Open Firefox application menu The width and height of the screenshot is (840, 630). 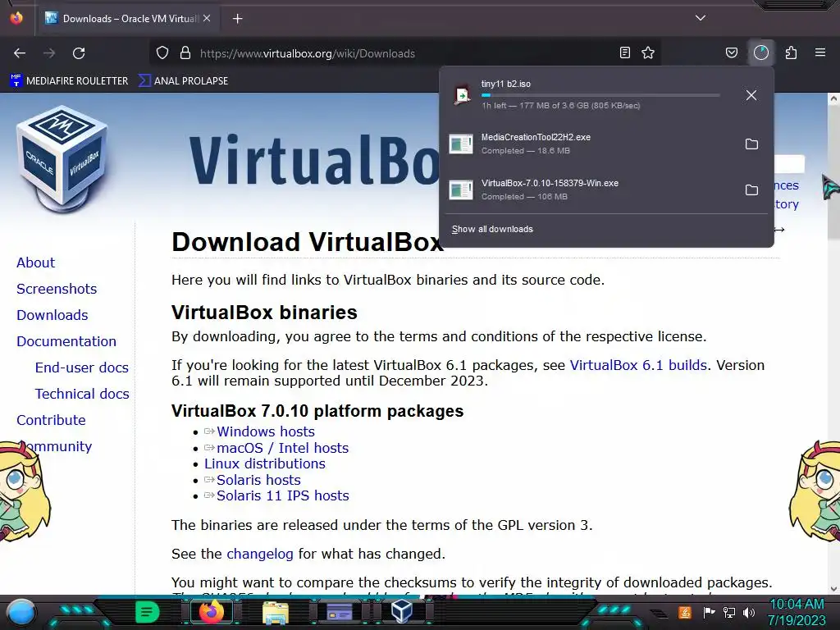click(820, 52)
